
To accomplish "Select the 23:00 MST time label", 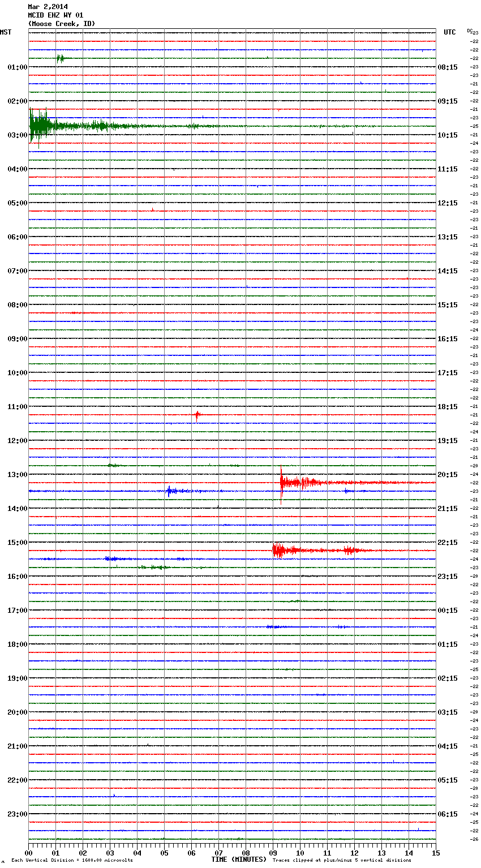I will pos(17,814).
